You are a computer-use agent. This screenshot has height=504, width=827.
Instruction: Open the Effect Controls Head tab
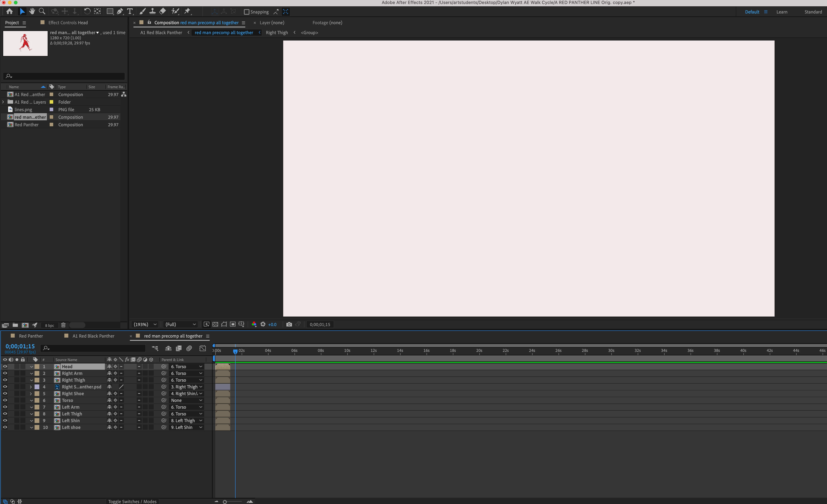click(x=68, y=22)
